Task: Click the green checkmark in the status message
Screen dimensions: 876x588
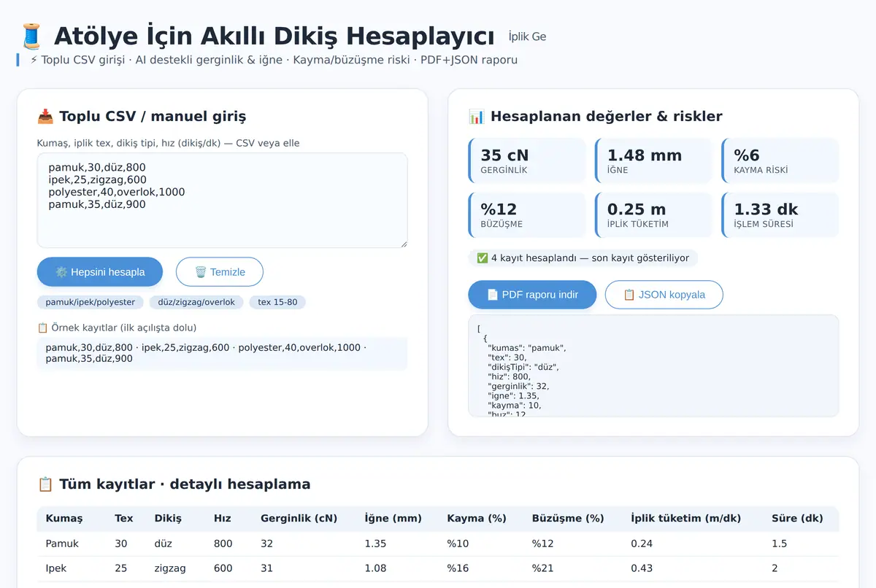Action: (483, 258)
